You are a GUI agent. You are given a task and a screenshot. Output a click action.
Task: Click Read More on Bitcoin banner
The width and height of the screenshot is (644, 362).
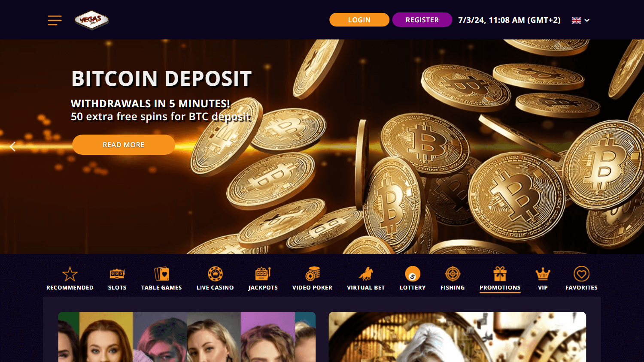[x=124, y=145]
